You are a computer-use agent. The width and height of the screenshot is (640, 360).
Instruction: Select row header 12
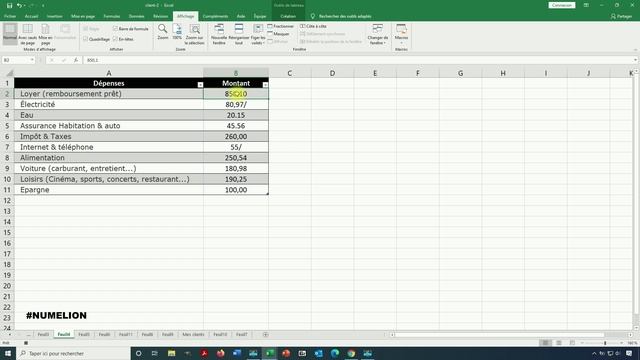pos(7,200)
